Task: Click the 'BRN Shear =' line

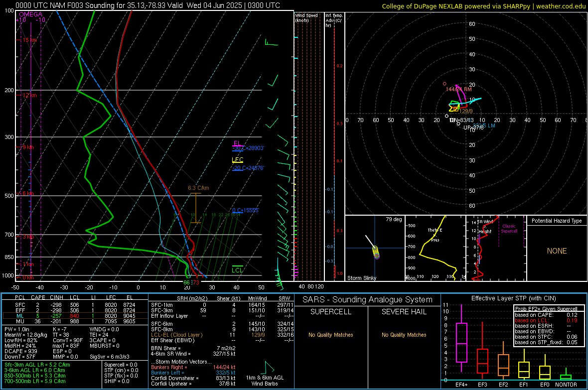Action: click(193, 348)
